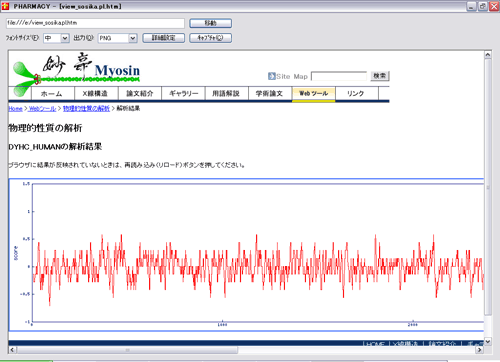Click the PHARMACY app title bar icon
The image size is (500, 362).
(x=5, y=6)
